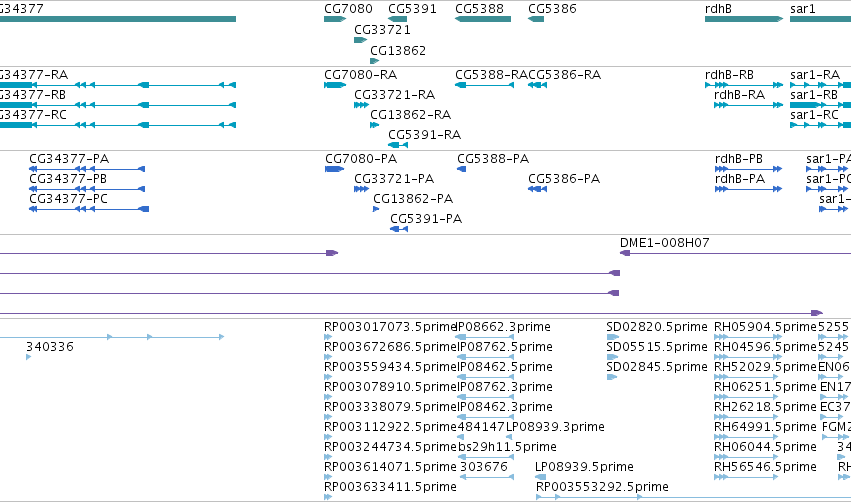Select the CG34377-PB protein label

coord(68,179)
